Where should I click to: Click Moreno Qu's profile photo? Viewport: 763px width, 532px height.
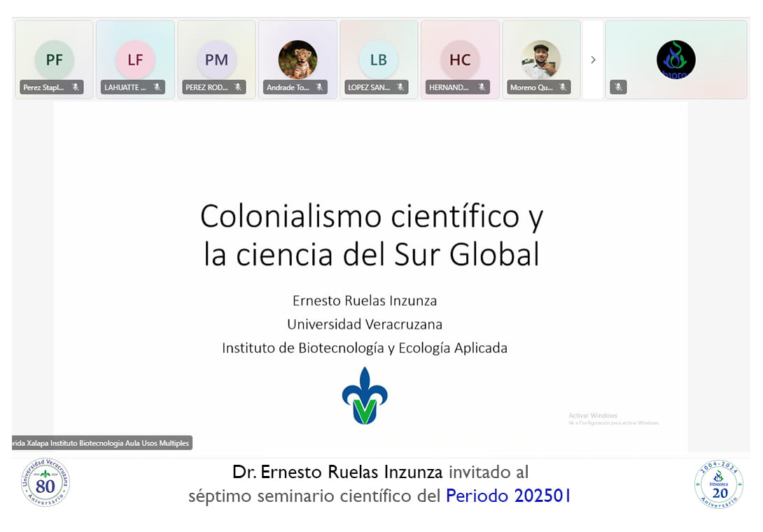click(x=541, y=59)
